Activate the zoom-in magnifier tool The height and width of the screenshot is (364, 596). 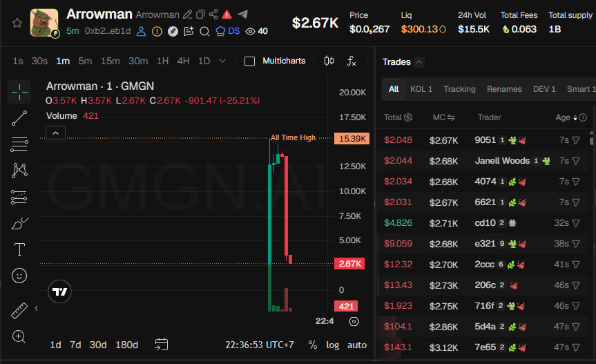(19, 336)
